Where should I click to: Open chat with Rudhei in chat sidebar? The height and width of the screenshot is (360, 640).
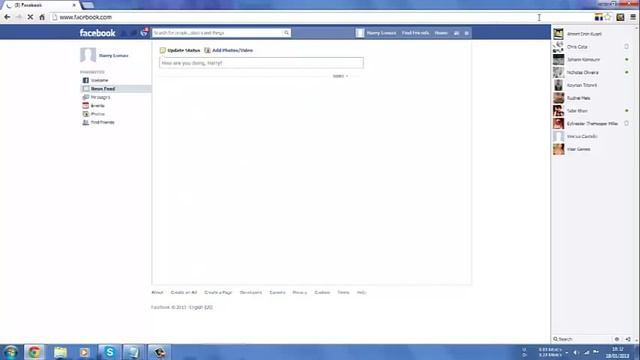click(591, 98)
